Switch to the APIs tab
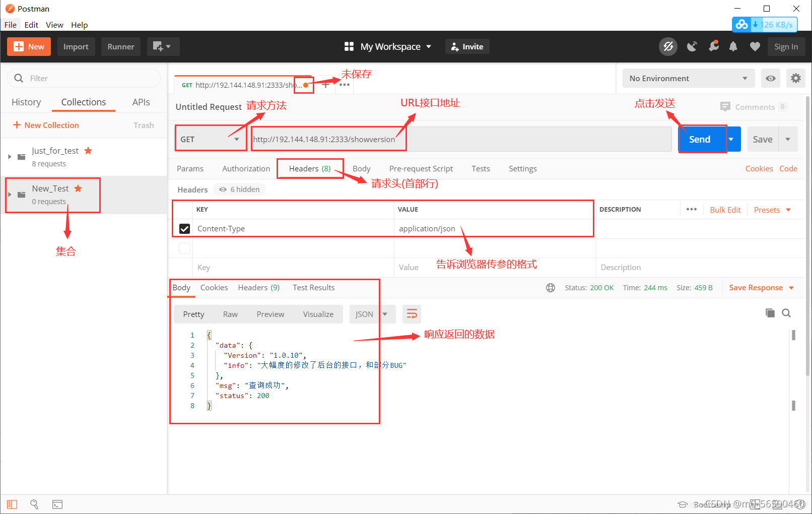 141,102
